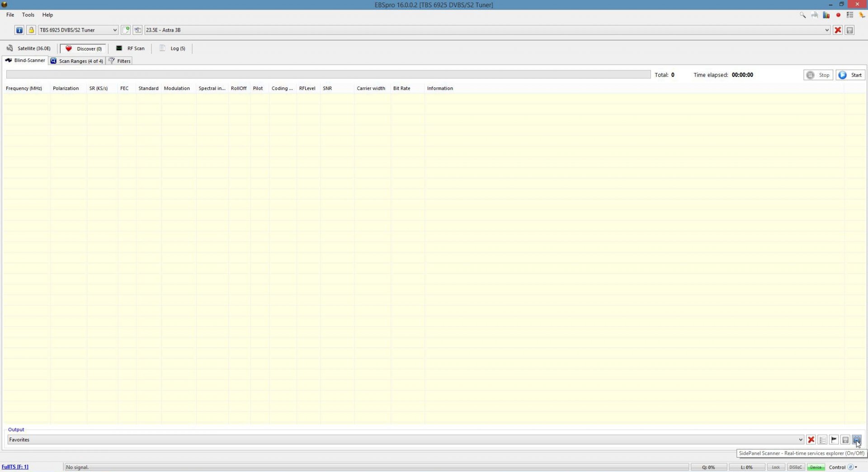Click the red record icon in the toolbar
The image size is (868, 472).
838,15
